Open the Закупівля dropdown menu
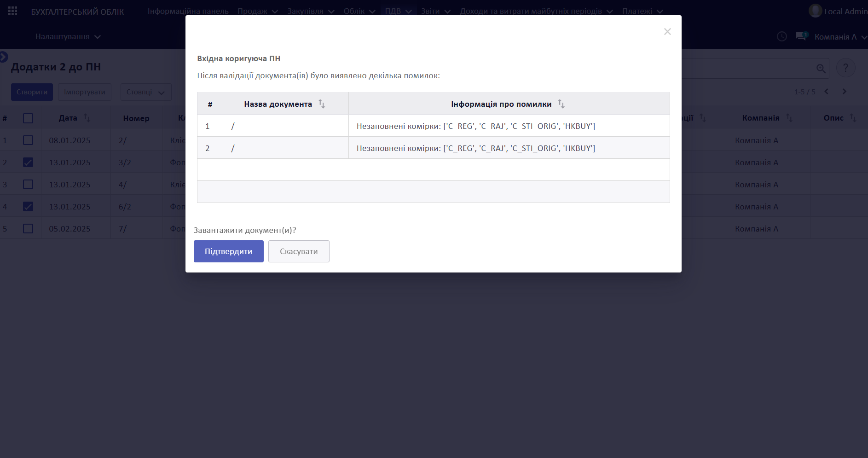 (311, 11)
